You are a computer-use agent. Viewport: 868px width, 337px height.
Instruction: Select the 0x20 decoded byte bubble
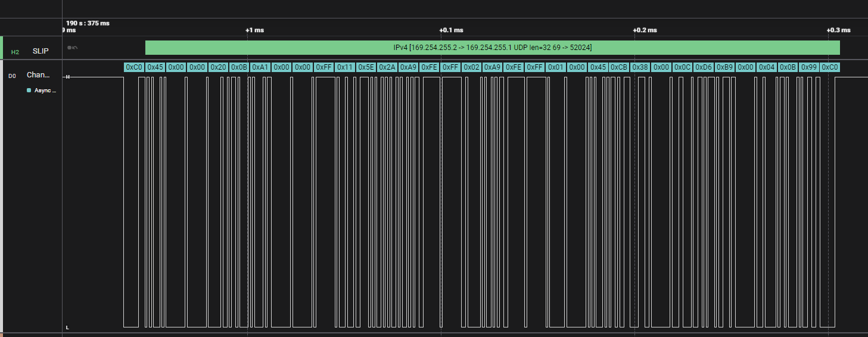pyautogui.click(x=218, y=67)
